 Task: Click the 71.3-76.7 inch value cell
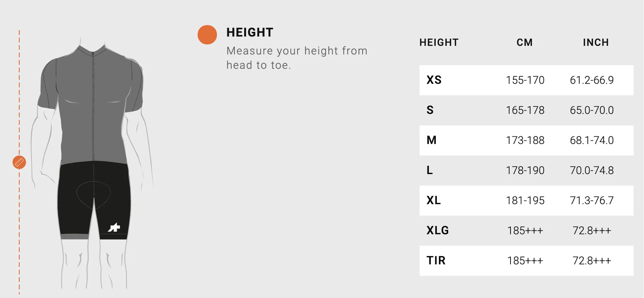[592, 200]
